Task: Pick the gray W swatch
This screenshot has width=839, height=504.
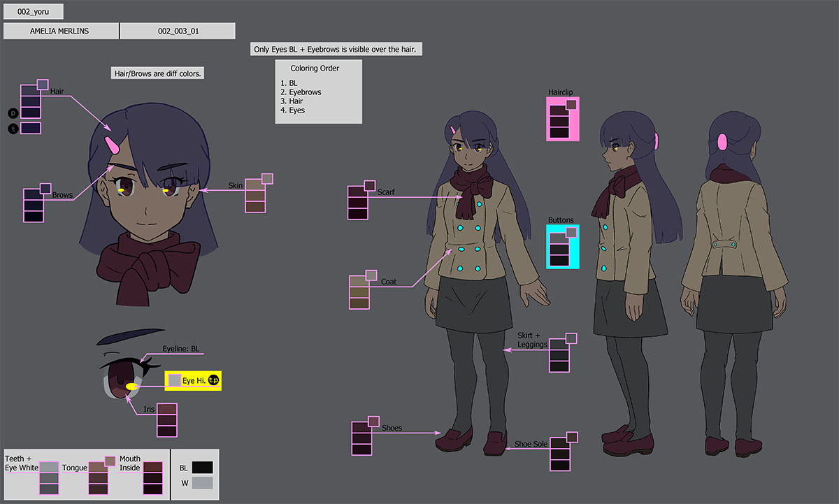Action: tap(202, 483)
